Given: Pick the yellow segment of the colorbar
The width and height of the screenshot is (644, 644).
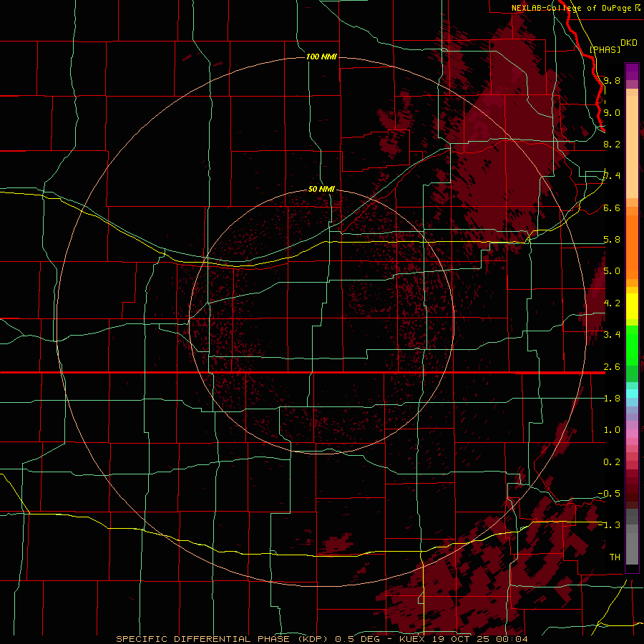Looking at the screenshot, I should coord(632,306).
